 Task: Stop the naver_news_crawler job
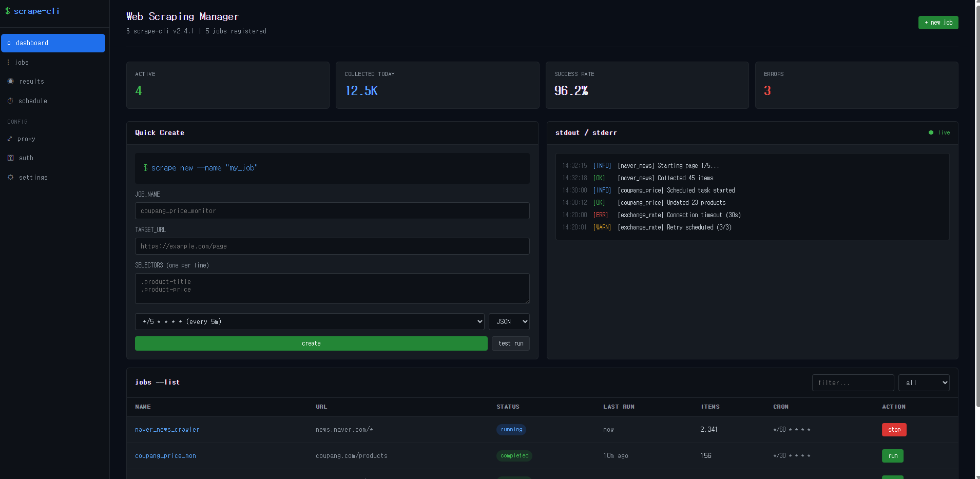pyautogui.click(x=894, y=430)
